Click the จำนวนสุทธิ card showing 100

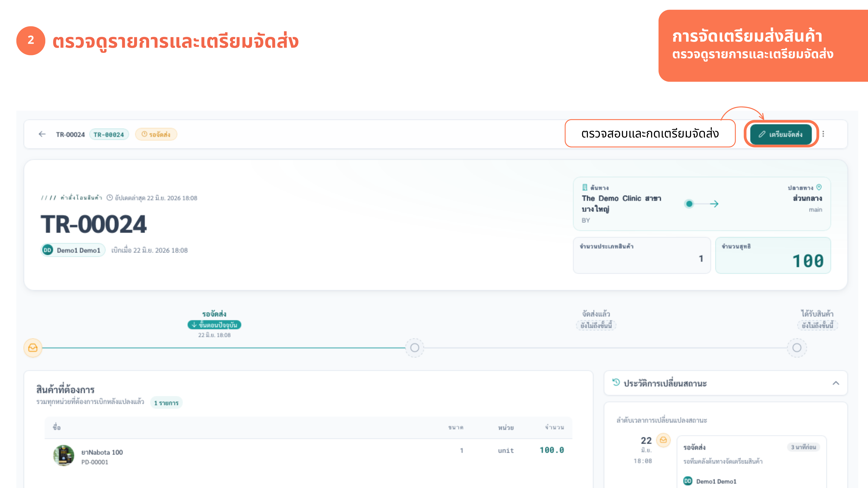coord(773,255)
